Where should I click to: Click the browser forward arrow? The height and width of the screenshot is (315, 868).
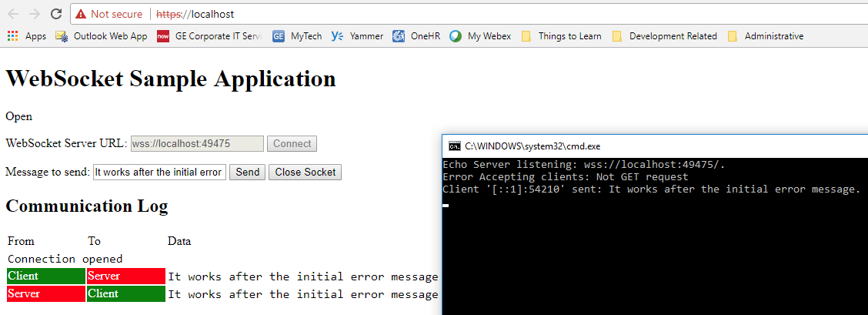click(x=35, y=14)
